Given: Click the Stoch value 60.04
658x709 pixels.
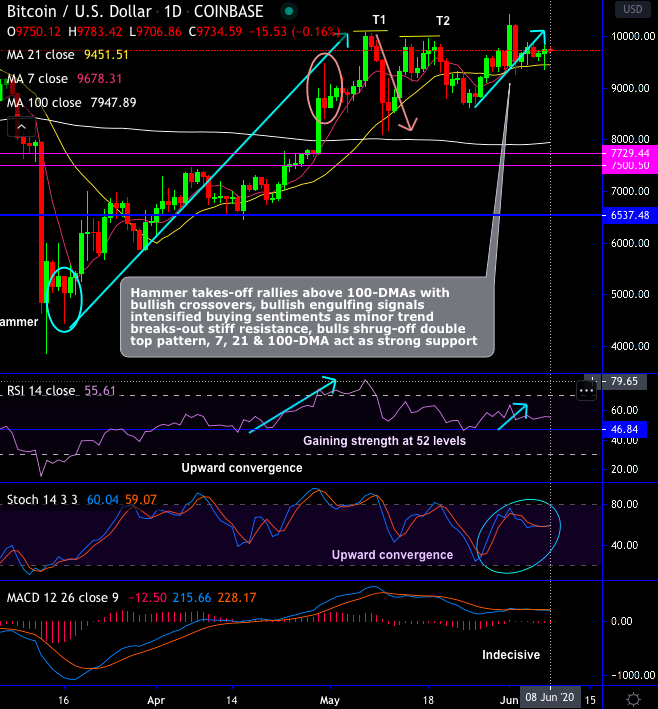Looking at the screenshot, I should pos(103,500).
